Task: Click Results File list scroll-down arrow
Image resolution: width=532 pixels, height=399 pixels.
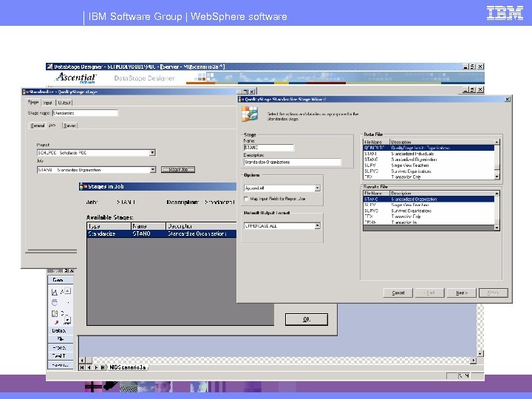Action: 497,228
